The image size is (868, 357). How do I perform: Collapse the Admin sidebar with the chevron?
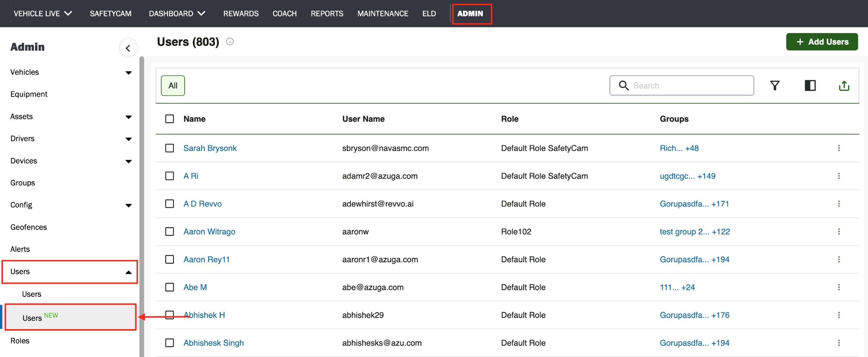click(128, 48)
